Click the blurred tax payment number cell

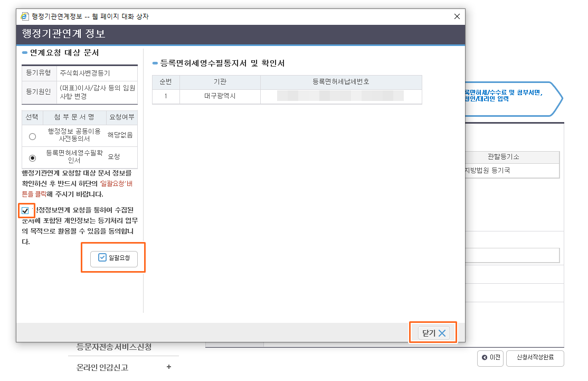[x=341, y=96]
